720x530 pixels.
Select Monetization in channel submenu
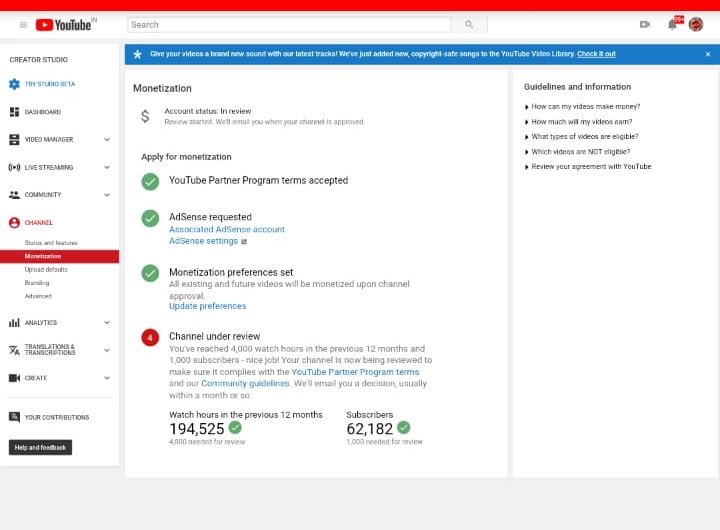coord(59,256)
